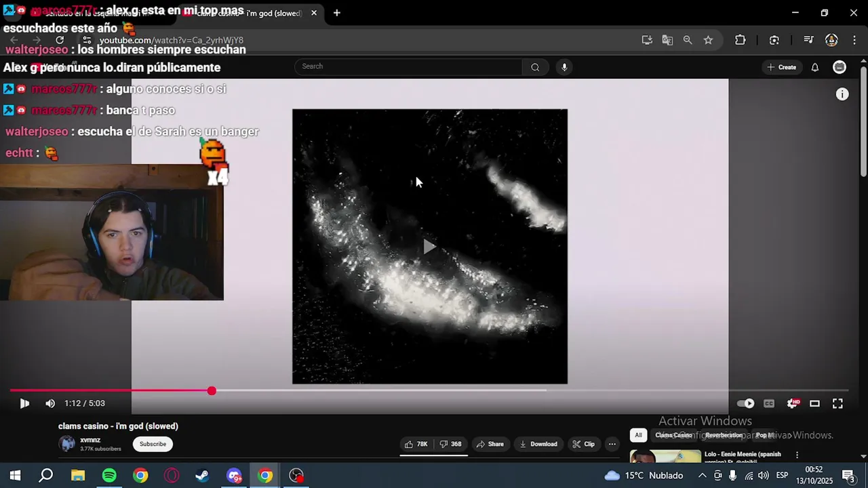
Task: Open the Chrome profile avatar
Action: click(x=831, y=40)
